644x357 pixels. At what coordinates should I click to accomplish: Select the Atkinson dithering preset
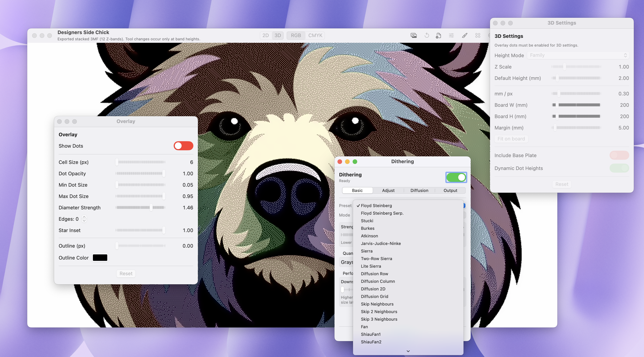pyautogui.click(x=369, y=236)
